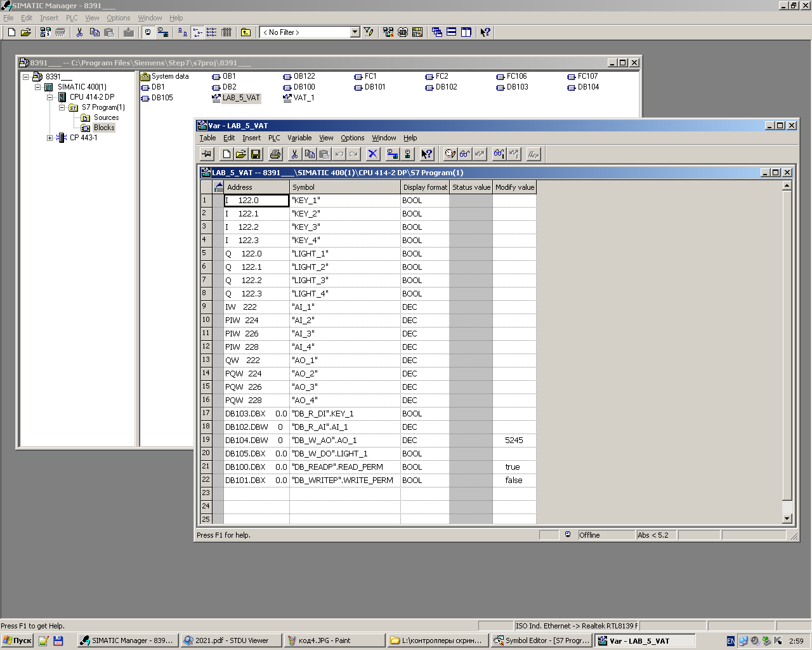
Task: Click modify value 'true' for READ_PERM row
Action: pyautogui.click(x=514, y=467)
